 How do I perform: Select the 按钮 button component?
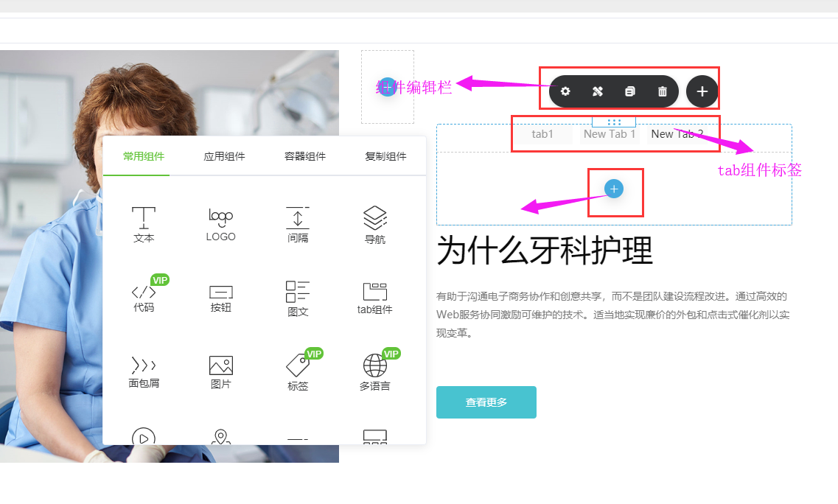tap(220, 298)
